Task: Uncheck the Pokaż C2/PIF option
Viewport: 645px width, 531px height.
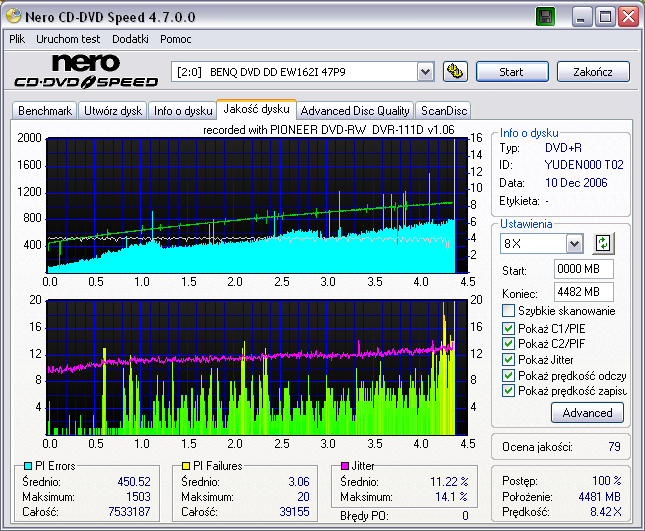Action: [508, 343]
